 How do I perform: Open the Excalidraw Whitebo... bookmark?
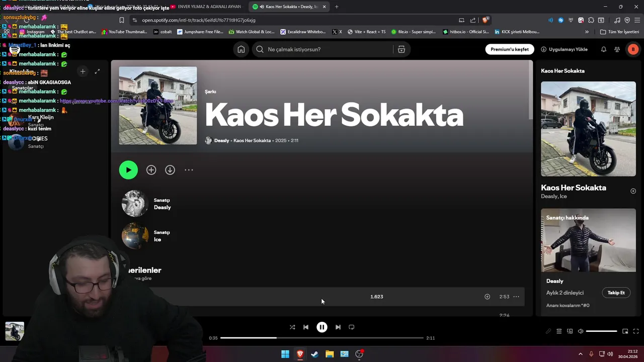[303, 32]
